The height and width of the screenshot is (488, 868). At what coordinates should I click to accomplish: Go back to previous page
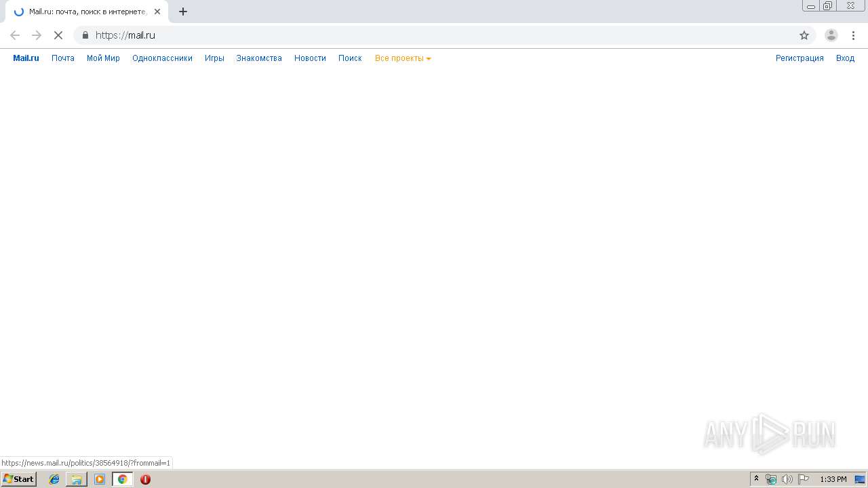point(15,35)
